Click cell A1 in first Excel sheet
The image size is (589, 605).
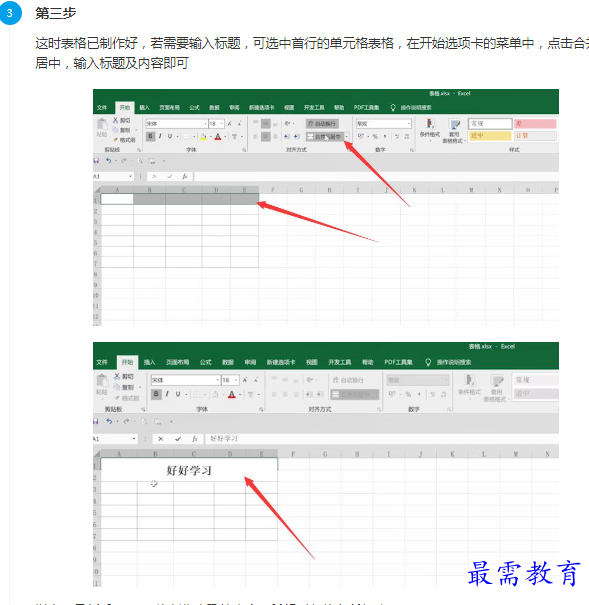click(x=117, y=199)
